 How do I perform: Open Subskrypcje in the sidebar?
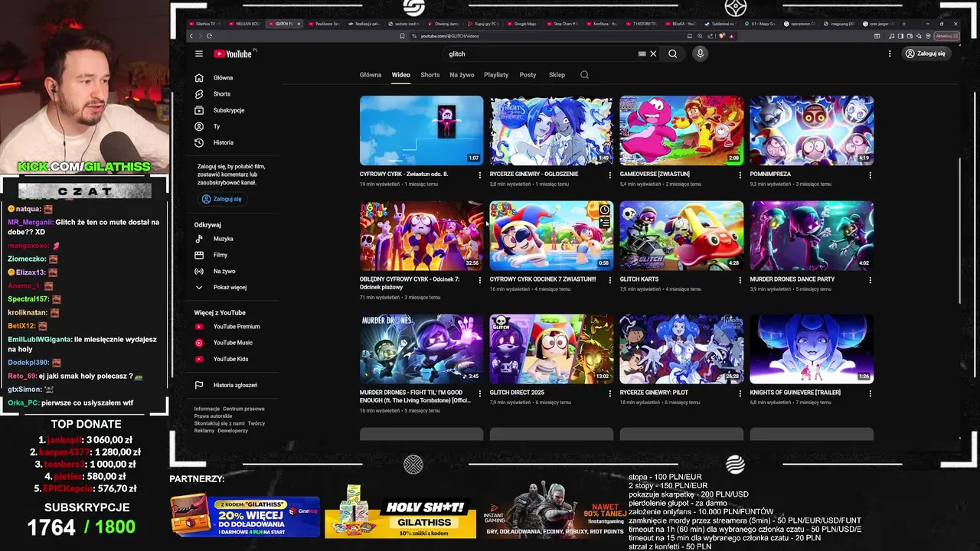(228, 110)
